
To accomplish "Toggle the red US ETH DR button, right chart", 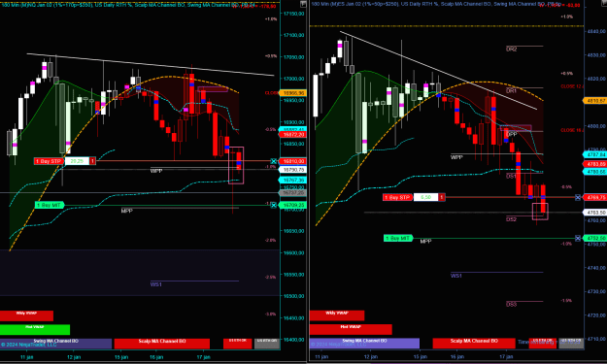I will pos(542,344).
